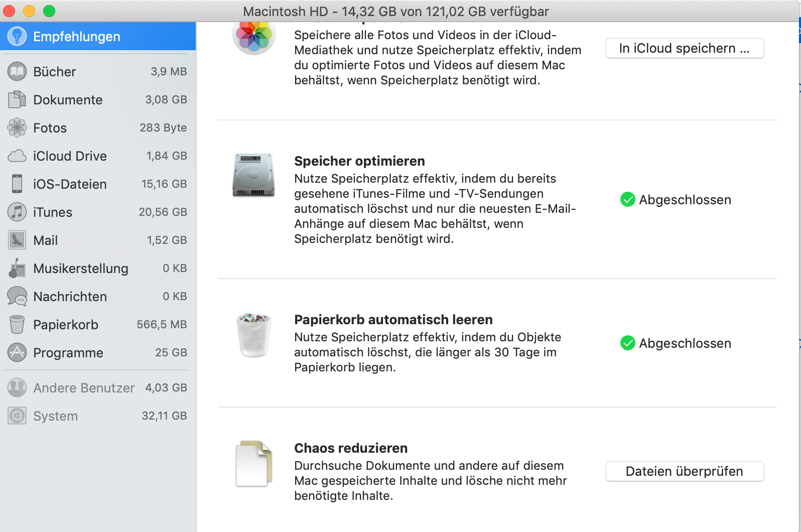
Task: Click the Programme App Store icon
Action: click(17, 353)
